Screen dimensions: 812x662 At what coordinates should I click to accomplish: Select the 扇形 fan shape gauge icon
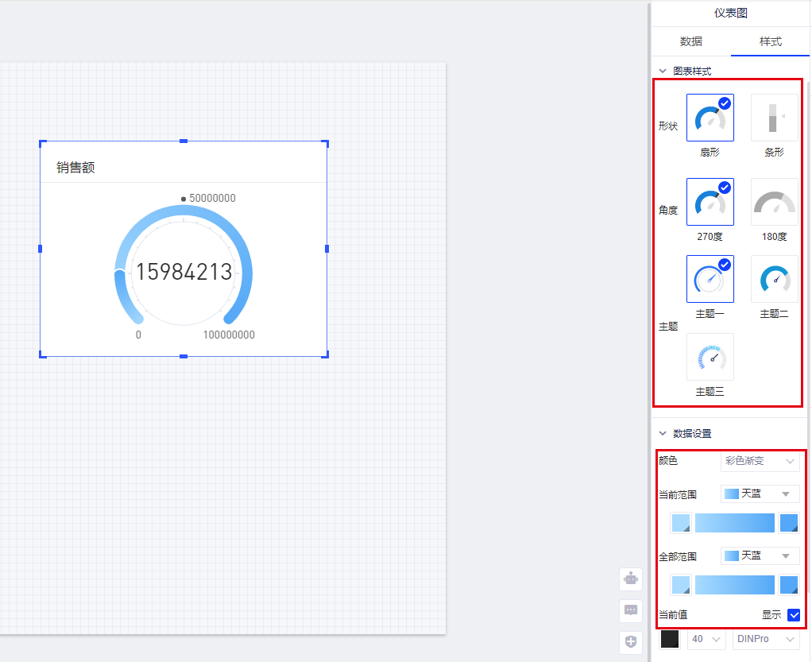[710, 118]
